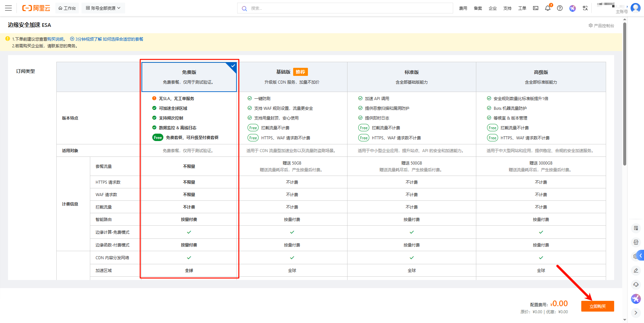
Task: Open the 费用 menu
Action: click(463, 8)
